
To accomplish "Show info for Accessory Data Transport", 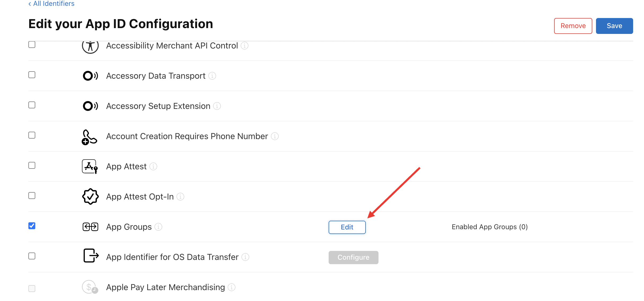I will click(x=212, y=76).
